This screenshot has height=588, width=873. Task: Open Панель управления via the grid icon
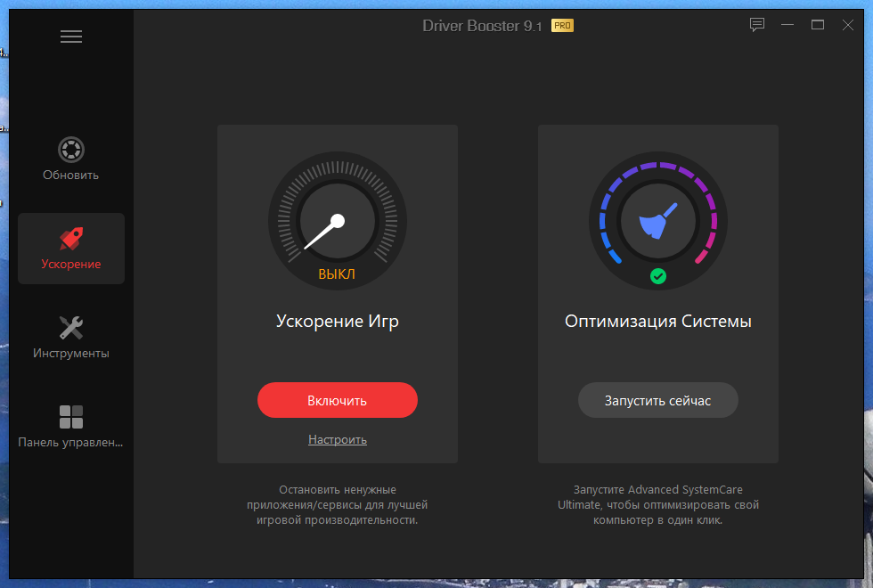point(70,417)
